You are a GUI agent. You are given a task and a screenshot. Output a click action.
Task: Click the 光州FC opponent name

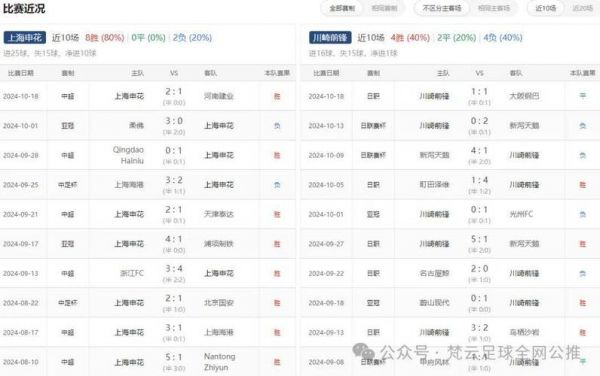tap(521, 214)
